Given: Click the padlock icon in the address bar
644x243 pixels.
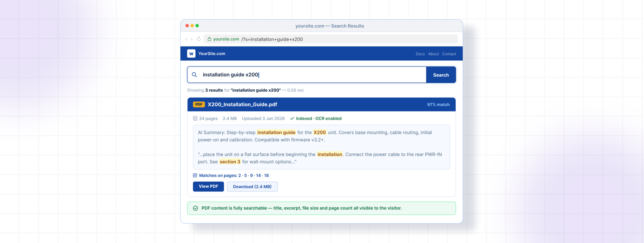Looking at the screenshot, I should click(x=209, y=39).
